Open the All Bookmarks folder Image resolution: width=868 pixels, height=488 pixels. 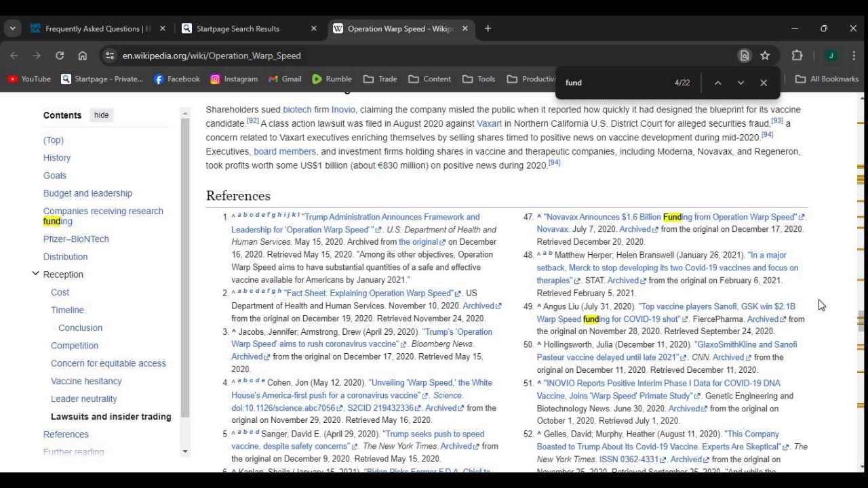[827, 79]
